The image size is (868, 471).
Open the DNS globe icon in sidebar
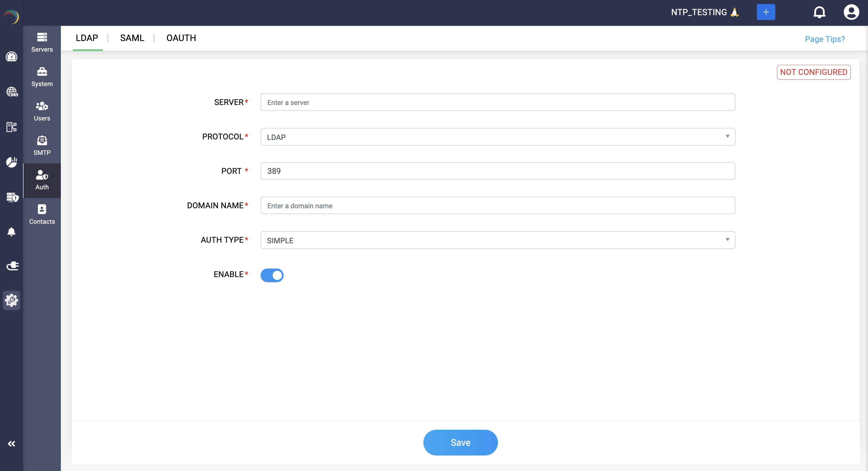[12, 92]
